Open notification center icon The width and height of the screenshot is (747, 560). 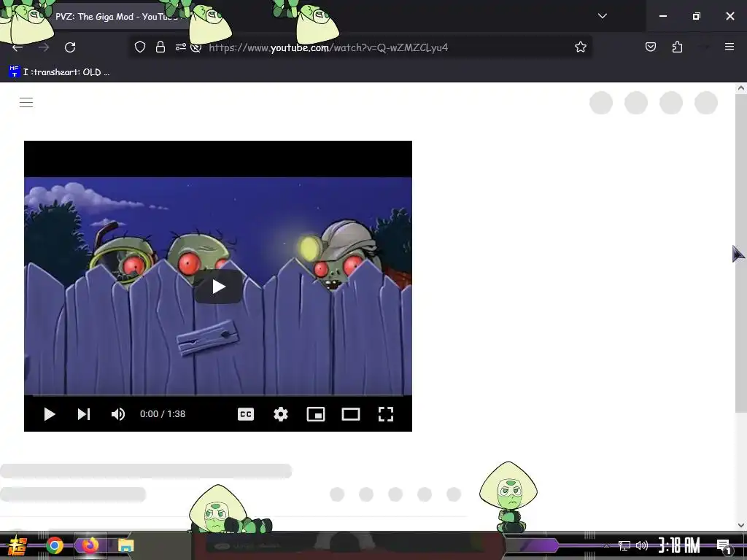click(x=724, y=545)
